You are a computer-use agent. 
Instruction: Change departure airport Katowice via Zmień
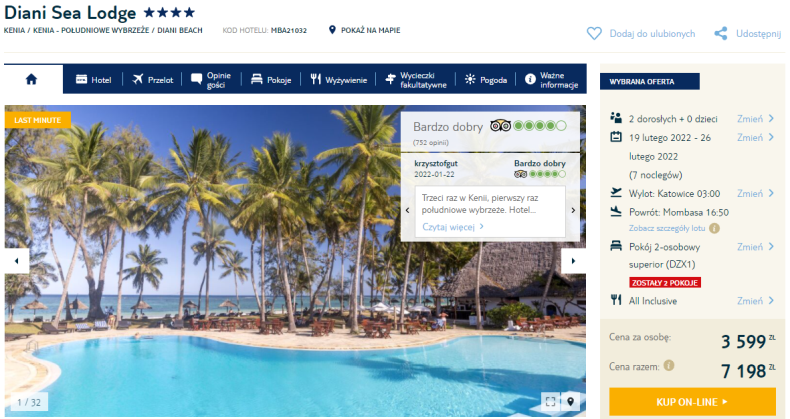755,193
